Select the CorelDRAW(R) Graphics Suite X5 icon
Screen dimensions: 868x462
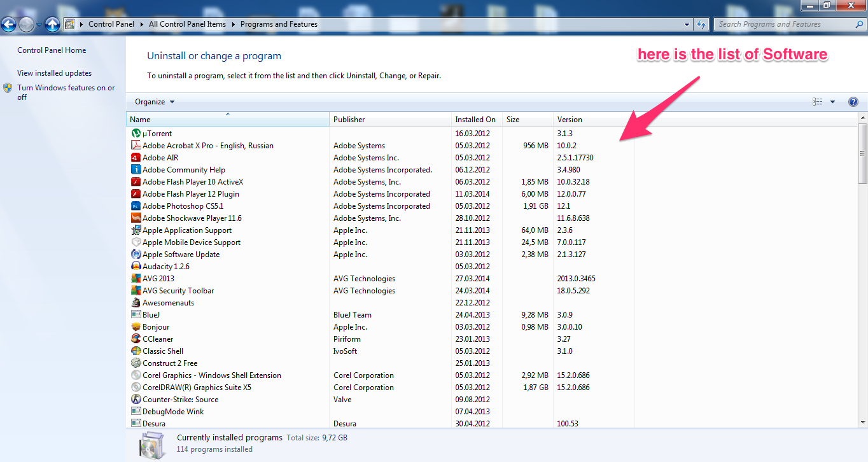[136, 388]
